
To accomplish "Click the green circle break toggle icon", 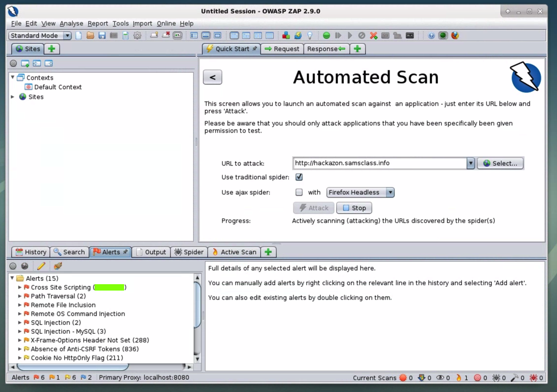I will tap(327, 35).
